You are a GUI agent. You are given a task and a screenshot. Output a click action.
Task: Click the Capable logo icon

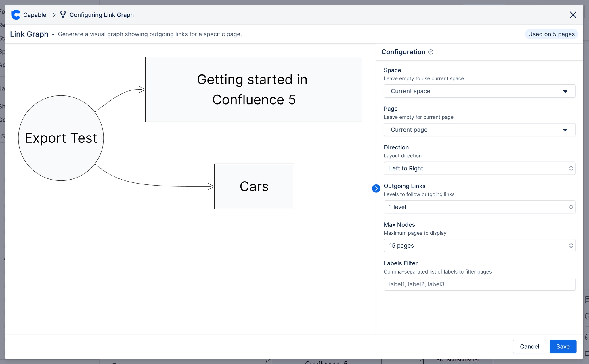(x=15, y=15)
